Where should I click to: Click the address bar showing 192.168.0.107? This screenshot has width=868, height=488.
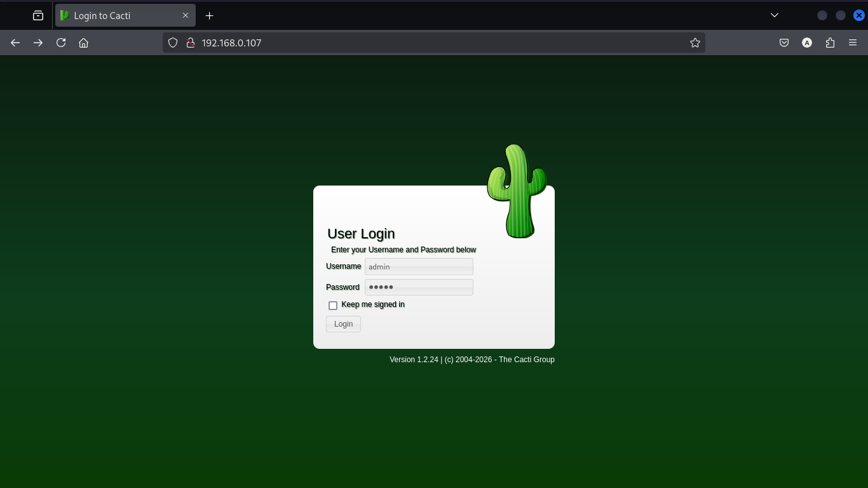434,43
